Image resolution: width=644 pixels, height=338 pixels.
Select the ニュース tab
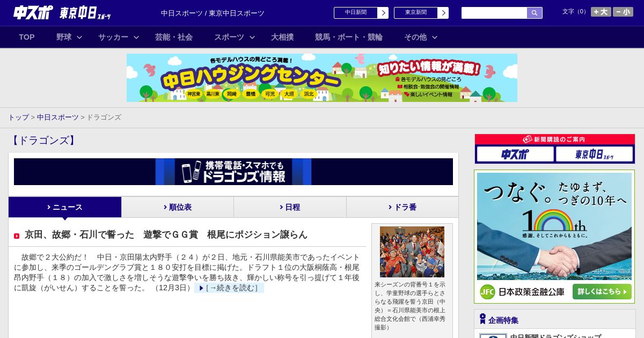tap(65, 207)
